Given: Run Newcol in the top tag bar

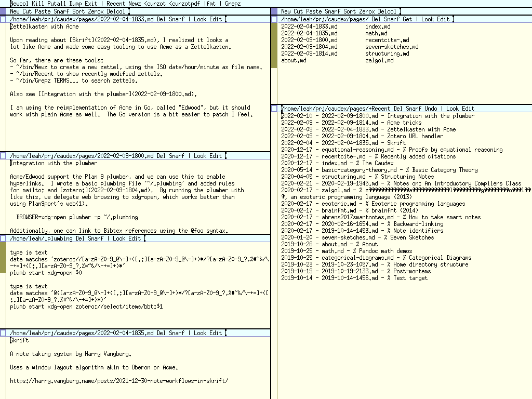Looking at the screenshot, I should 19,4.
